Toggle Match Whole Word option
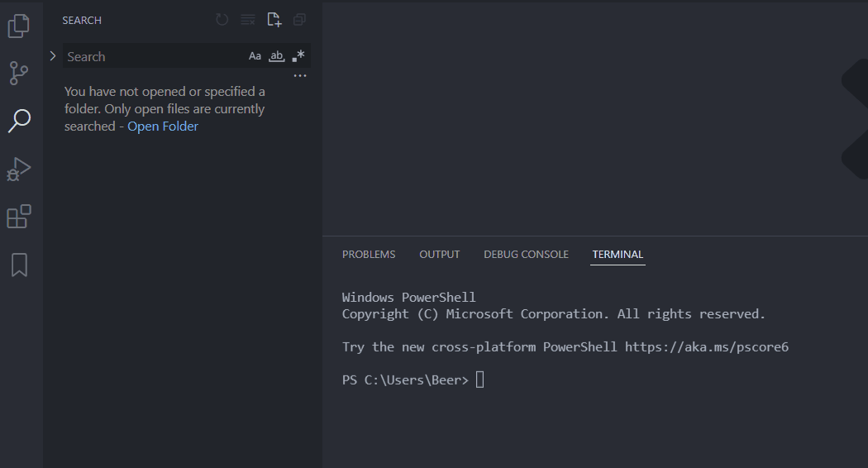 point(277,56)
